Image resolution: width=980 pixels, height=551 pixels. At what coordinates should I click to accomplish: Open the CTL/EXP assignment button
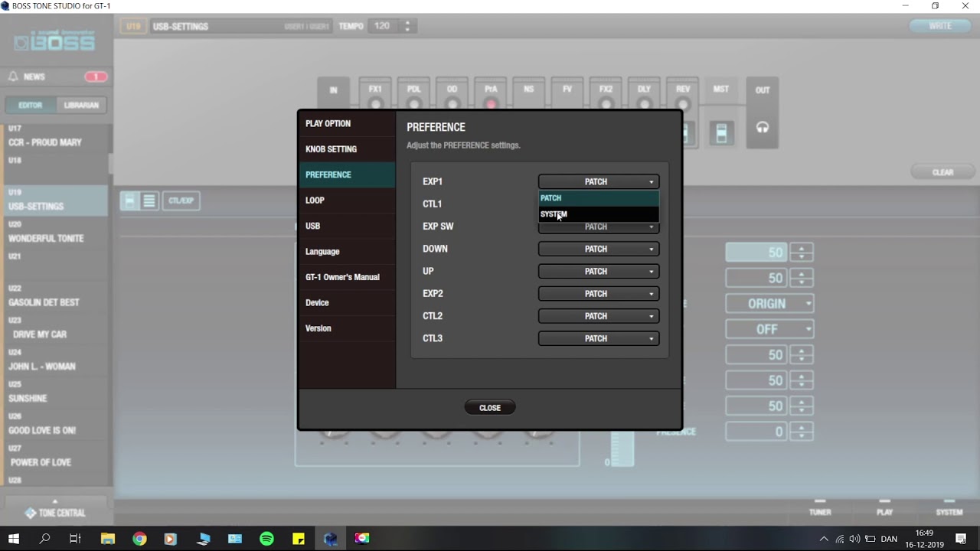181,201
